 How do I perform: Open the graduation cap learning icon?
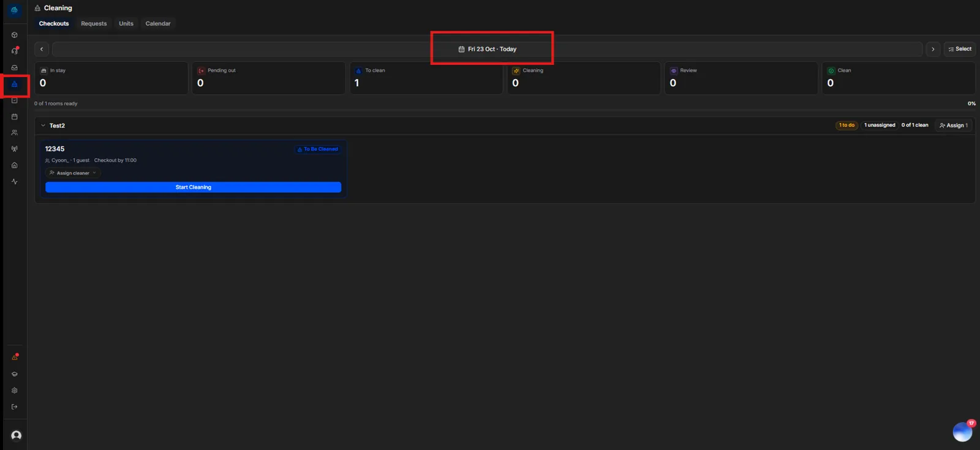[15, 374]
